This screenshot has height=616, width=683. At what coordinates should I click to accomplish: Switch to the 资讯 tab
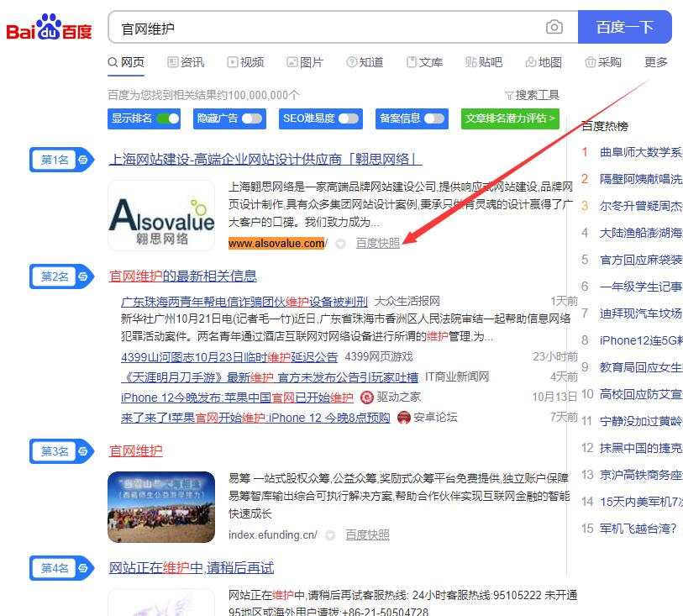[186, 62]
